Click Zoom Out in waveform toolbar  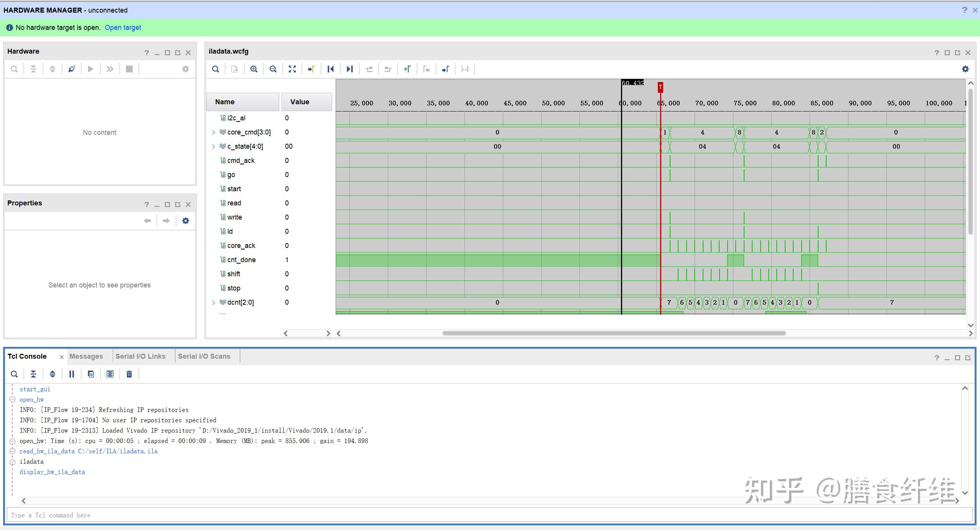click(273, 69)
